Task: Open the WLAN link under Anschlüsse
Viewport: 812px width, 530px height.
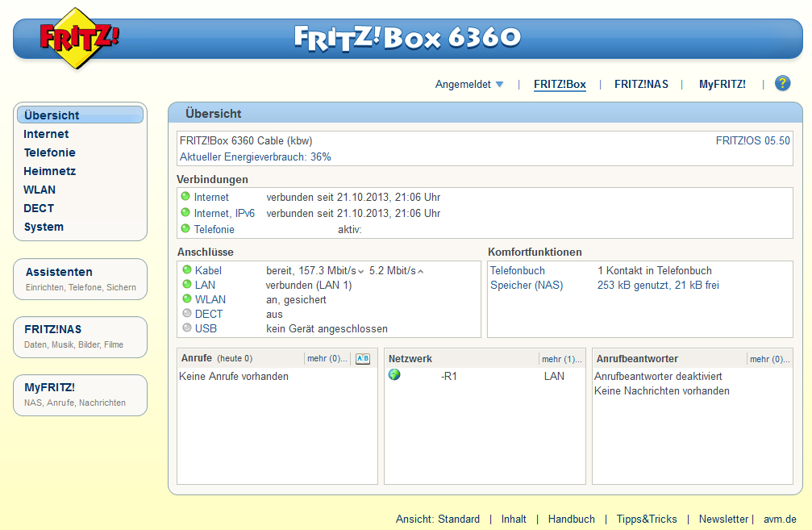Action: 210,299
